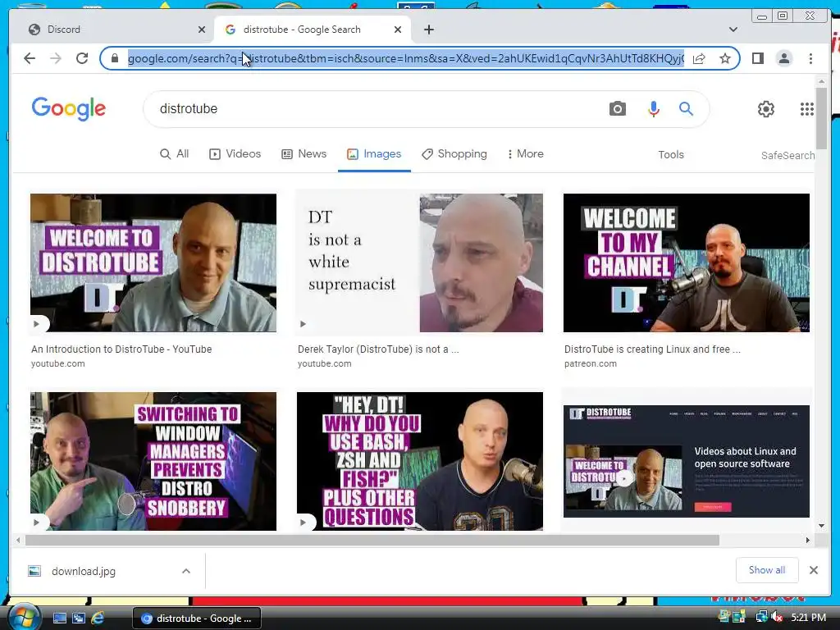Image resolution: width=840 pixels, height=630 pixels.
Task: Click 'DistroTube is creating Linux and free ...' title
Action: [652, 349]
